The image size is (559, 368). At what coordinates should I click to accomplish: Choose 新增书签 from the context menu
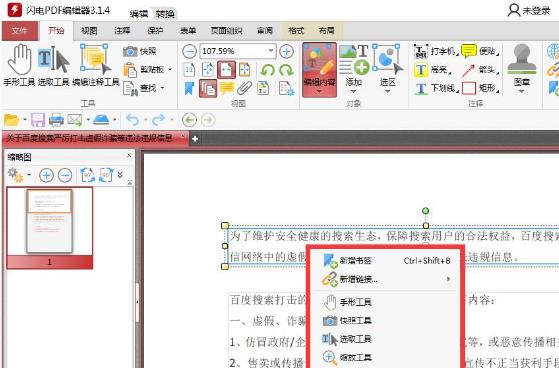[386, 261]
